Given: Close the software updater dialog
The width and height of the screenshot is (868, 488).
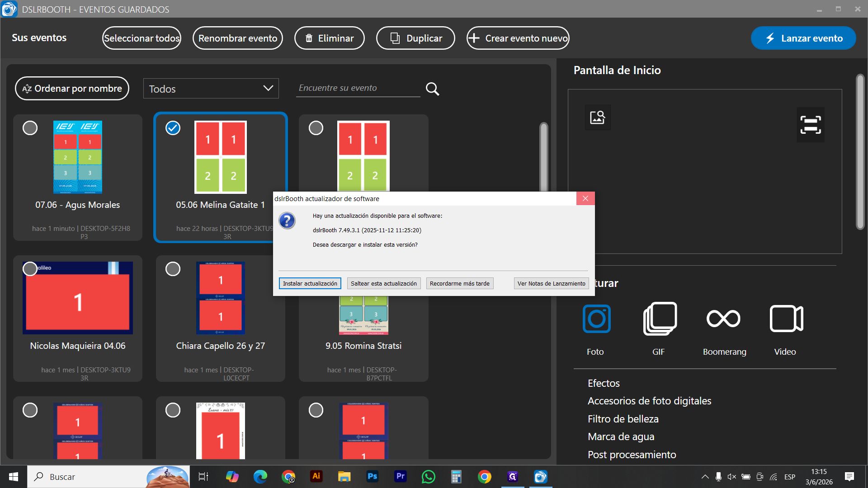Looking at the screenshot, I should pyautogui.click(x=585, y=198).
